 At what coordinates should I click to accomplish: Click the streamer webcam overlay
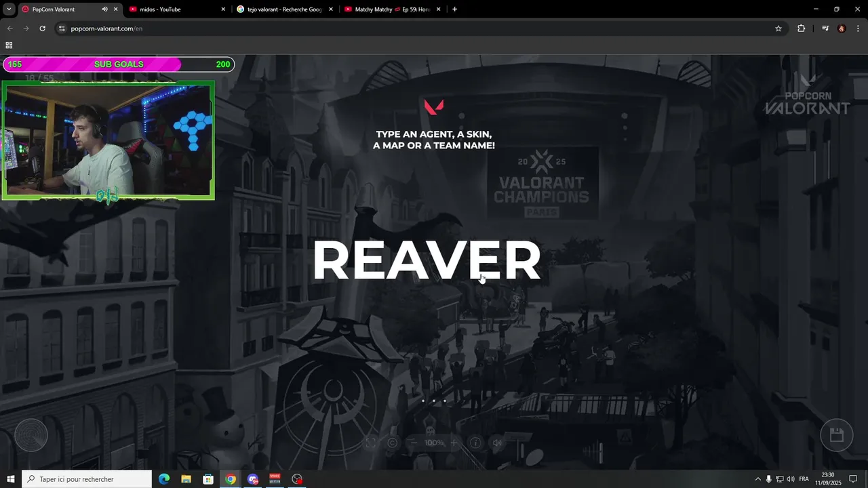(x=108, y=140)
